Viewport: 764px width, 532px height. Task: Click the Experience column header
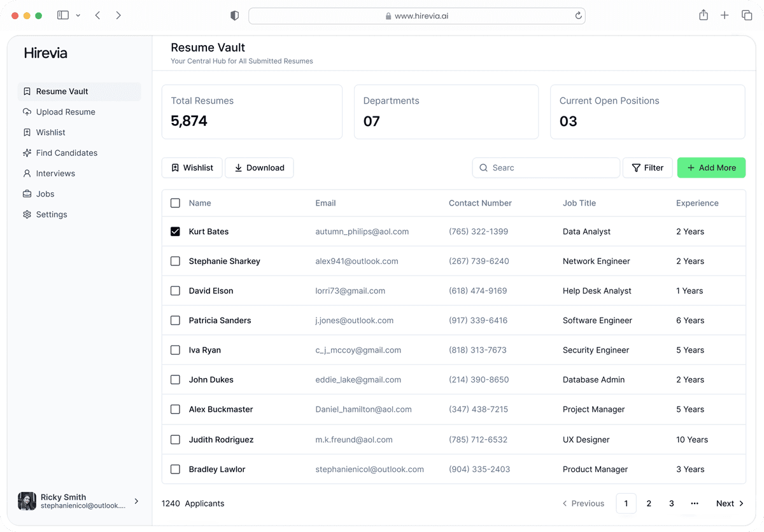[x=697, y=203]
